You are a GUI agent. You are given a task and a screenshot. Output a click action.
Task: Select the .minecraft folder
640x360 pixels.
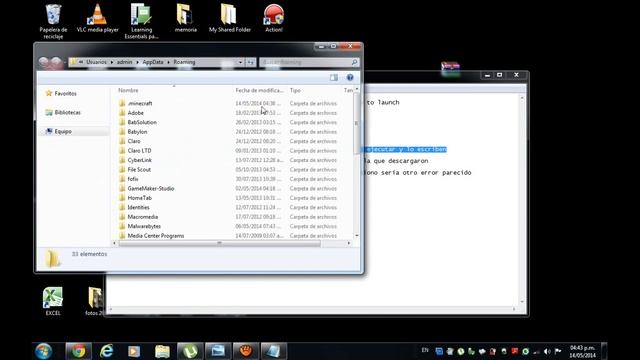tap(140, 104)
